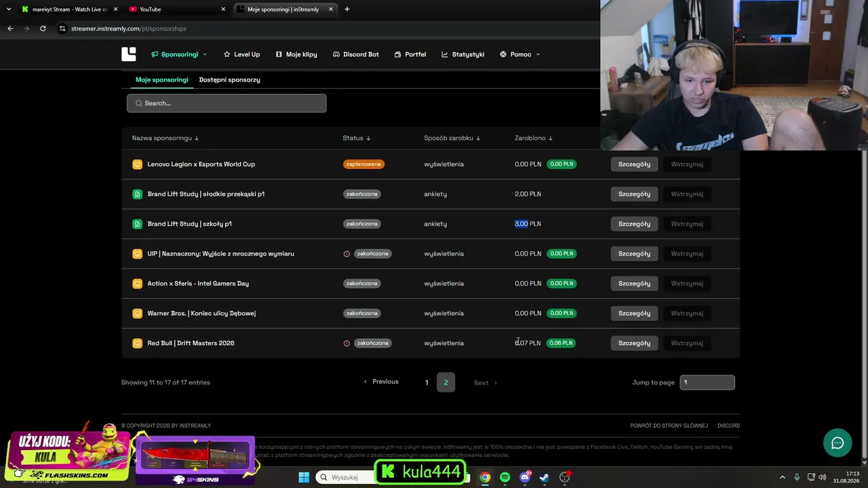The height and width of the screenshot is (488, 868).
Task: View Szczegóły for Brand Lift Study szkoły
Action: 634,224
